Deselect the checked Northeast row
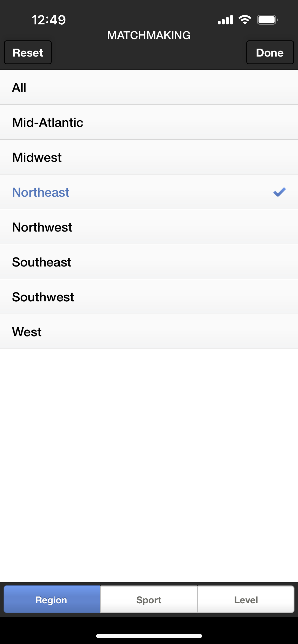Screen dimensions: 298x644 [149, 192]
